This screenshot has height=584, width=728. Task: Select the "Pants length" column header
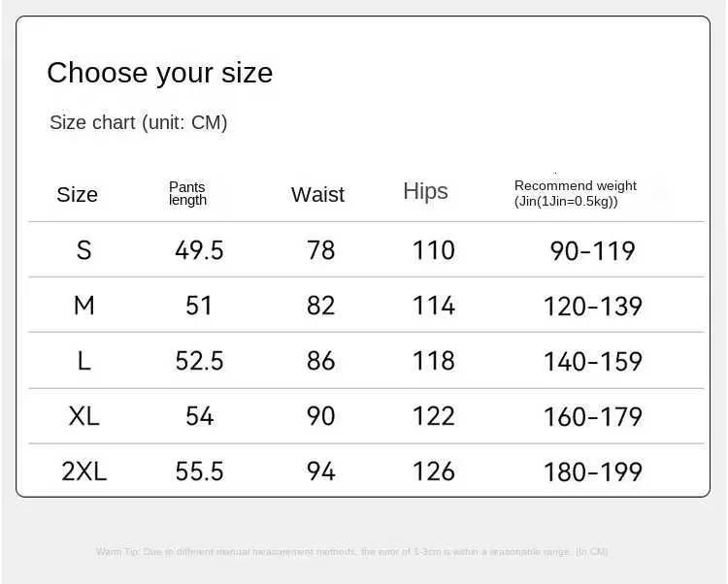(x=187, y=193)
